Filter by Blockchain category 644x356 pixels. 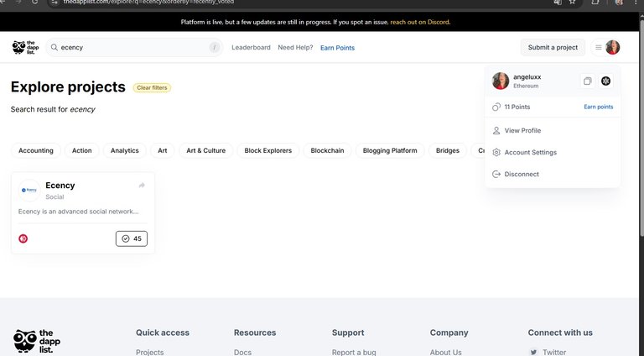[x=327, y=150]
